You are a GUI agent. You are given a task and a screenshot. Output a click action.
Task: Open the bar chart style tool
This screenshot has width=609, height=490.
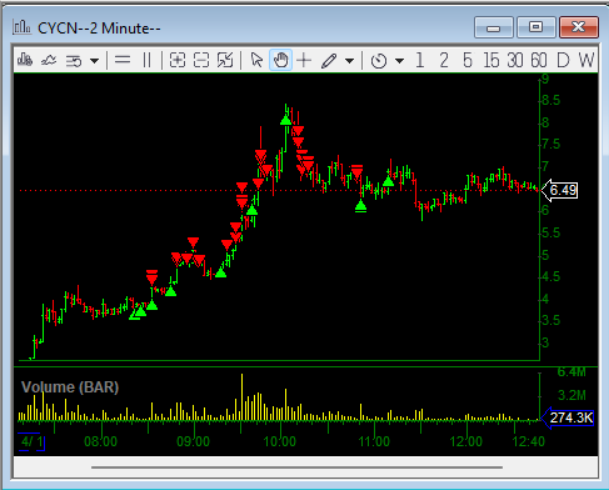[25, 60]
